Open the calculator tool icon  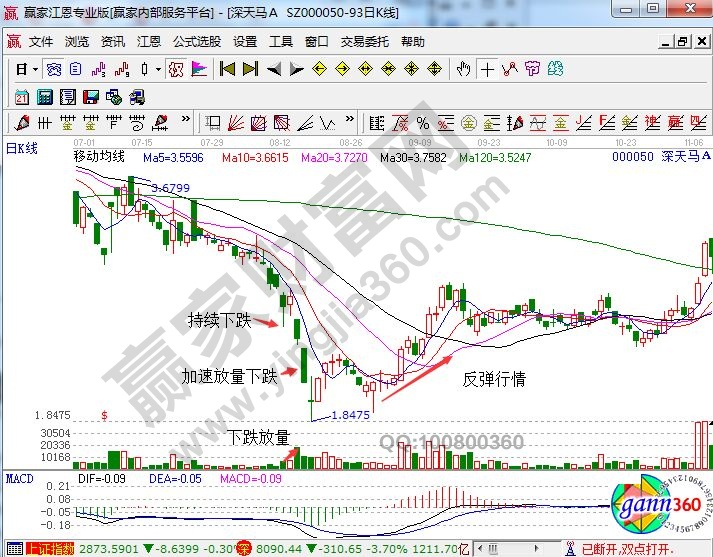pyautogui.click(x=45, y=97)
